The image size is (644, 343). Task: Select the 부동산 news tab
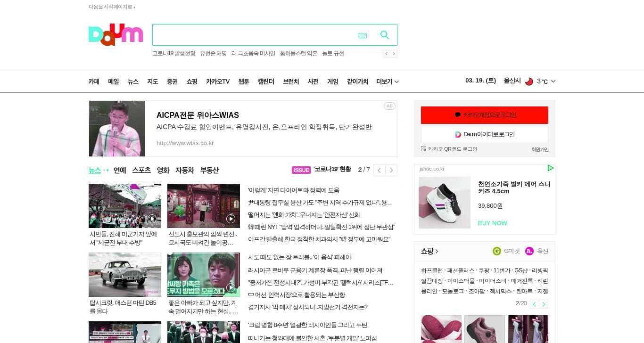[x=209, y=170]
